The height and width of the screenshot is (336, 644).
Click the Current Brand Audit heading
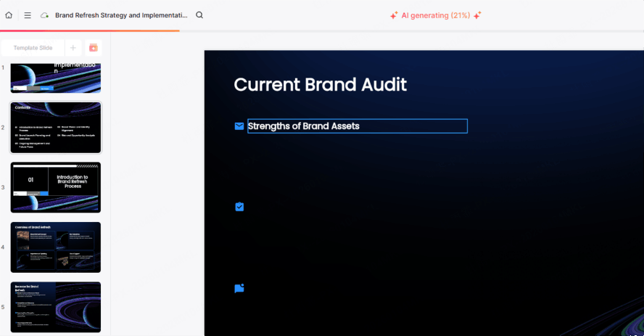coord(320,85)
